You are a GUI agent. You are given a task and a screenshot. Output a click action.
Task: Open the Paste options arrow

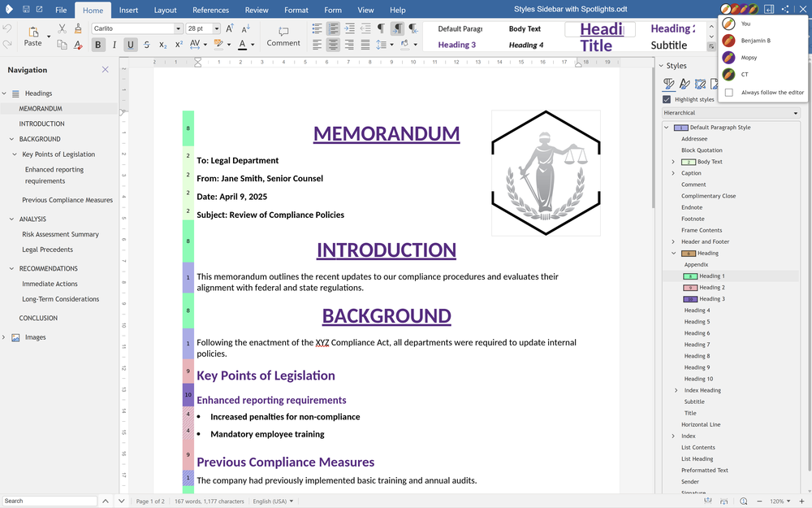click(x=49, y=37)
